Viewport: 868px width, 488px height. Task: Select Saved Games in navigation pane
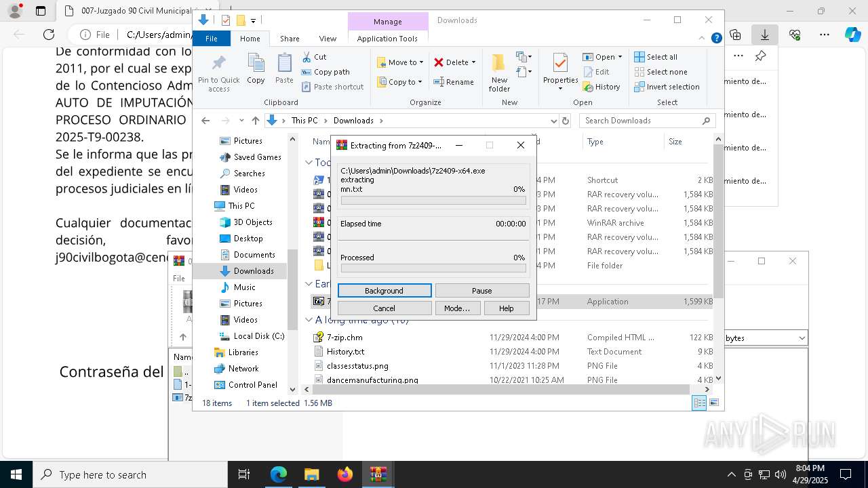tap(250, 157)
